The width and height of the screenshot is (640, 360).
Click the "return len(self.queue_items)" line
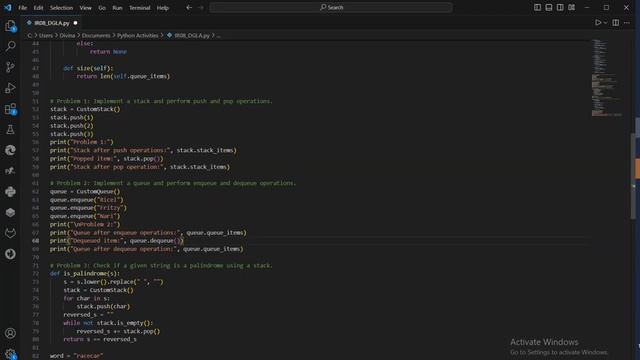click(x=123, y=76)
